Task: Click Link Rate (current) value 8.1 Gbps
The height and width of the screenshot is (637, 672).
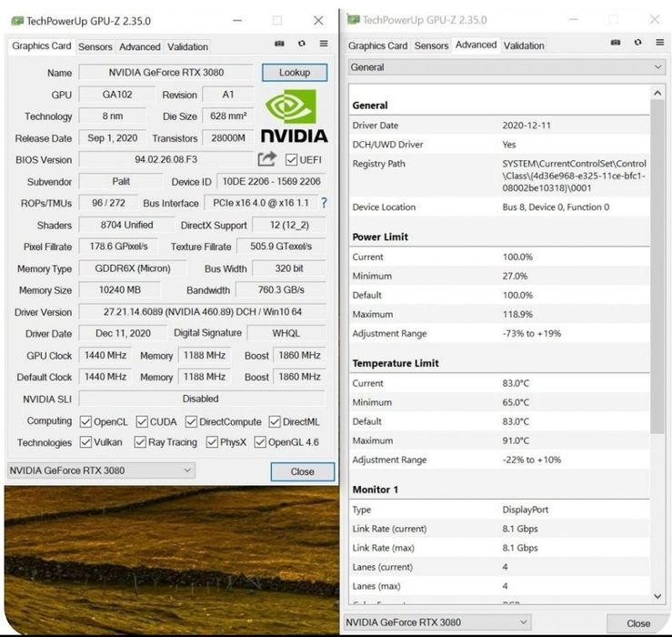Action: (520, 529)
